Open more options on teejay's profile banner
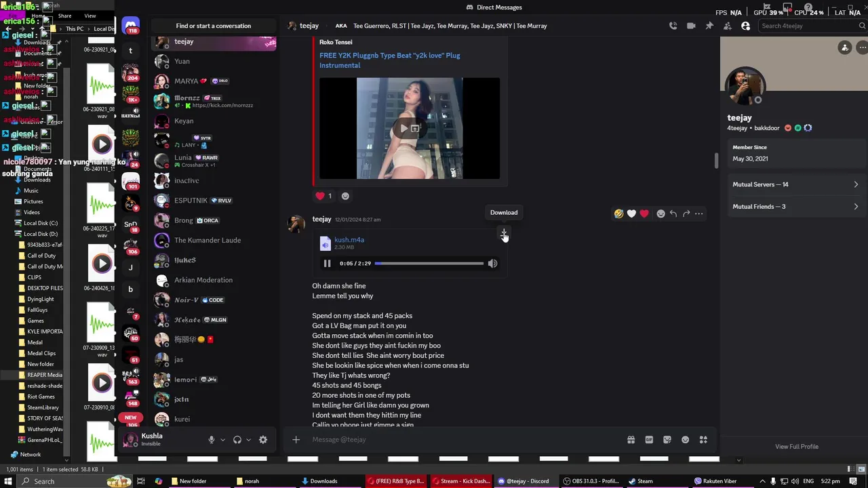This screenshot has width=868, height=488. click(862, 47)
